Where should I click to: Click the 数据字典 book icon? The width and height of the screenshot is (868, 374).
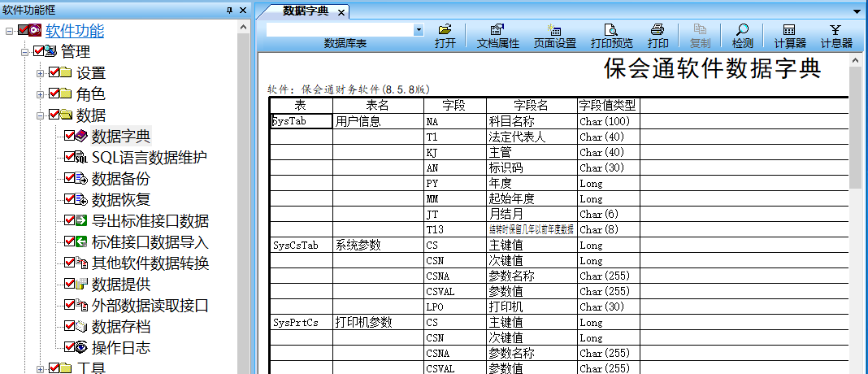(x=80, y=136)
